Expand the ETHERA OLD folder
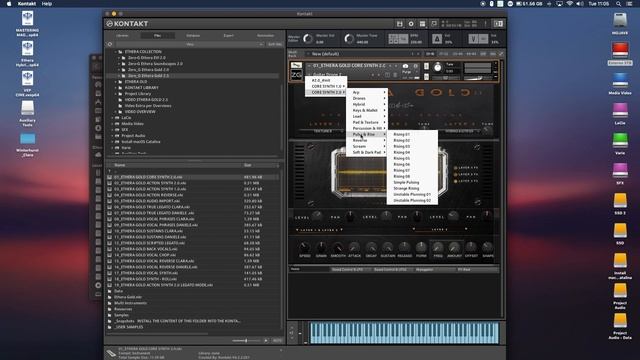The image size is (640, 360). [116, 82]
